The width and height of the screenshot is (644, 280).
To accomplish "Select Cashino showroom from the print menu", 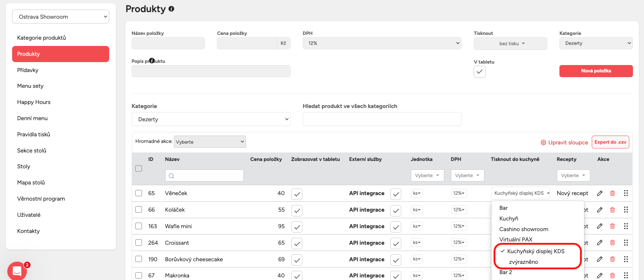I will pyautogui.click(x=523, y=229).
